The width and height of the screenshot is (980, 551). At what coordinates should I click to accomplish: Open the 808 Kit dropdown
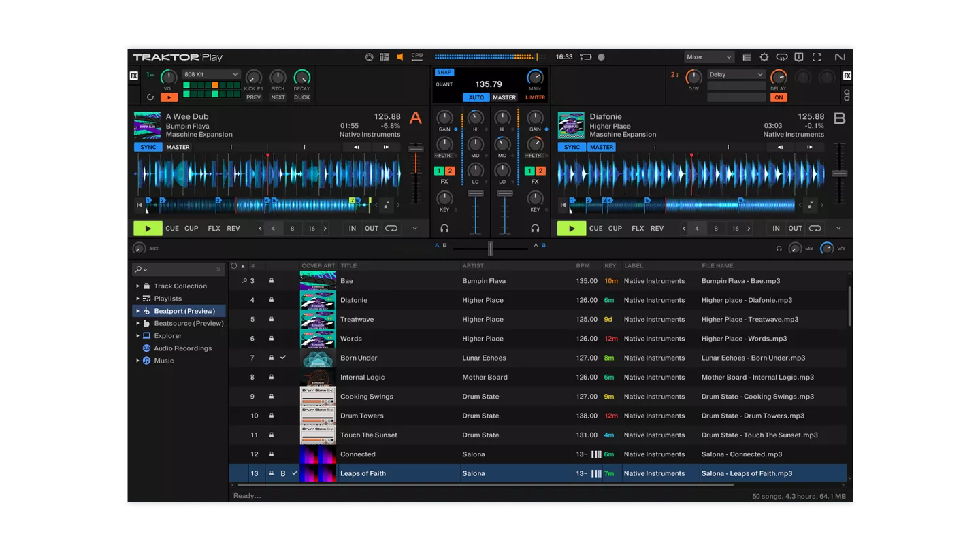pyautogui.click(x=212, y=75)
